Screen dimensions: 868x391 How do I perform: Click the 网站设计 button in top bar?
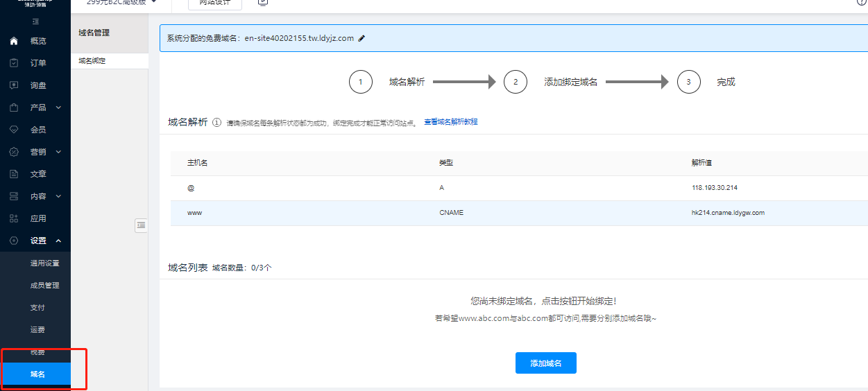pos(215,3)
